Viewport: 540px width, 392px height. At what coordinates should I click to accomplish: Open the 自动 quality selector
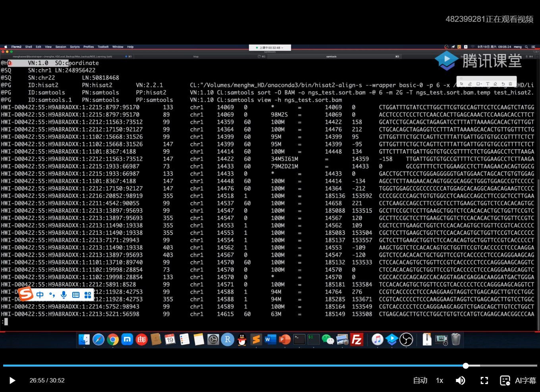coord(420,380)
